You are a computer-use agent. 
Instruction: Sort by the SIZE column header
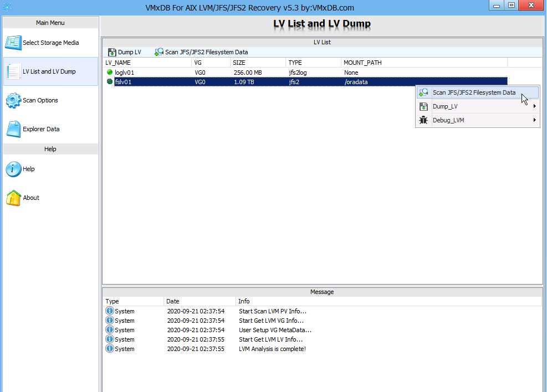(x=258, y=63)
